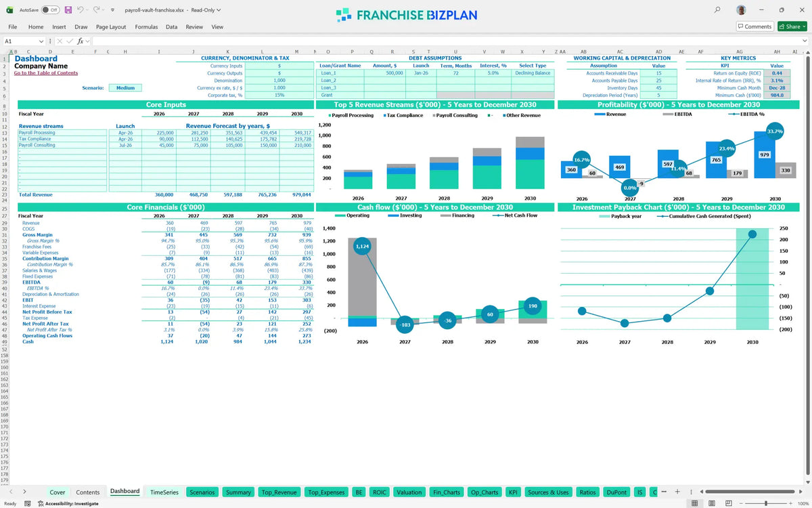
Task: Open the search magnifier in title bar
Action: click(717, 10)
